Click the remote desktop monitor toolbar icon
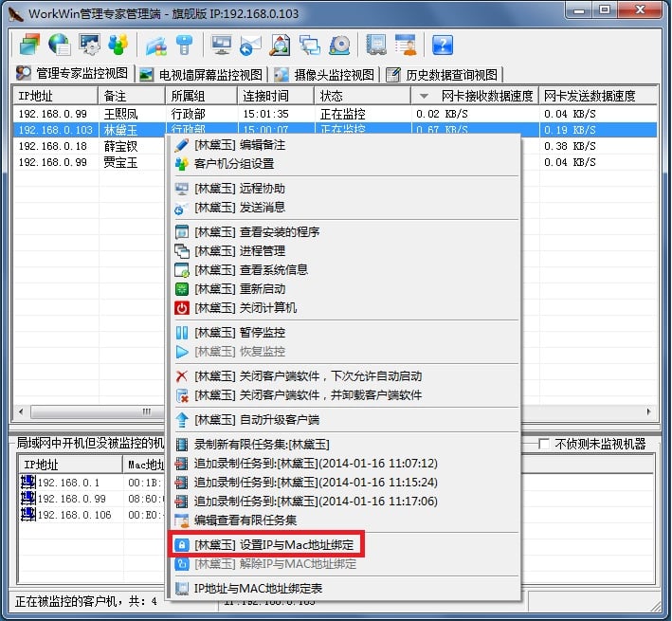 point(222,45)
